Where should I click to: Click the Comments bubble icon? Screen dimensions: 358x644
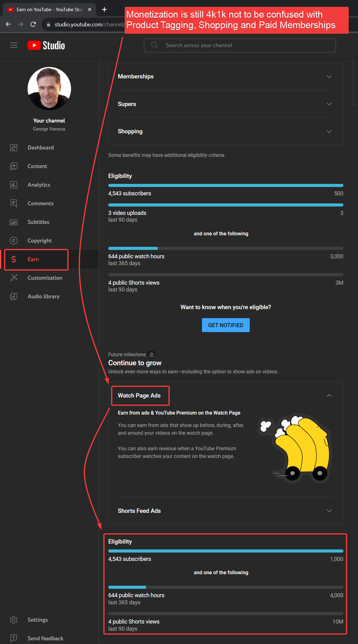click(14, 203)
